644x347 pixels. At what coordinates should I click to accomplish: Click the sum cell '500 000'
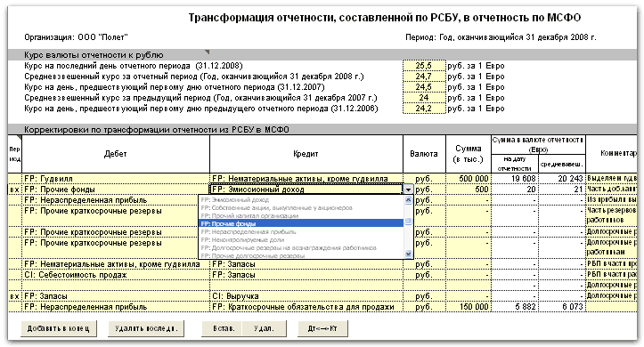(469, 179)
